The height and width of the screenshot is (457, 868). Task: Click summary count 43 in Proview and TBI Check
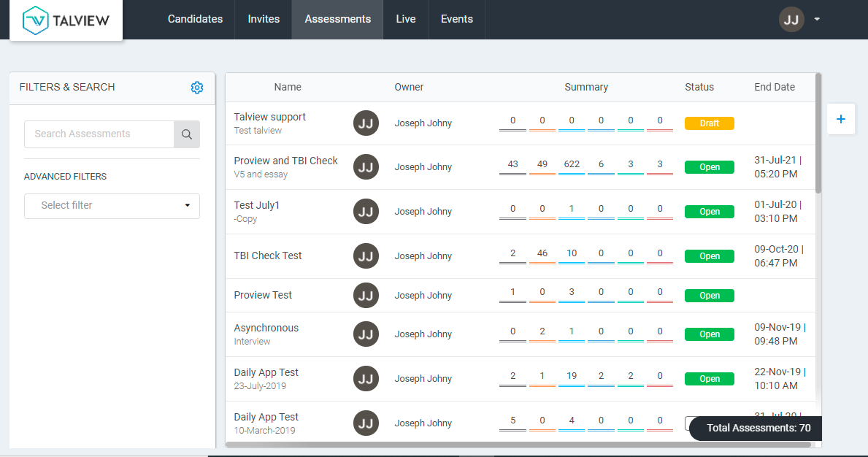click(512, 164)
